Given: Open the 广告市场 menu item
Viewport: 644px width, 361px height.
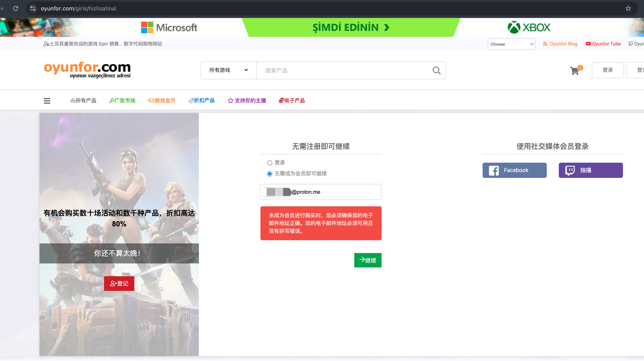Looking at the screenshot, I should [x=122, y=100].
